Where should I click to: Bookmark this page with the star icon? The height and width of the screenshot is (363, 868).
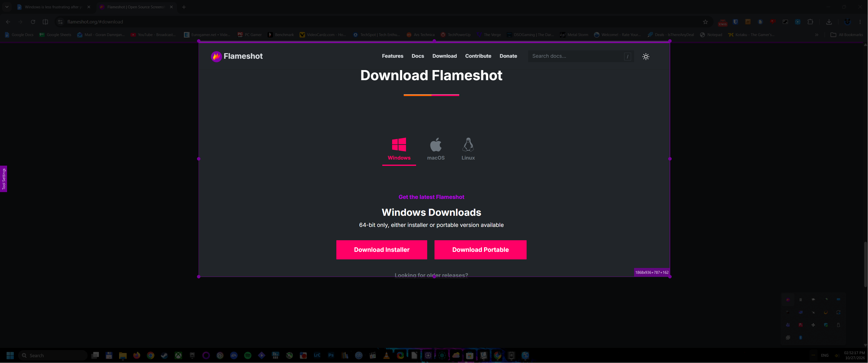tap(705, 22)
